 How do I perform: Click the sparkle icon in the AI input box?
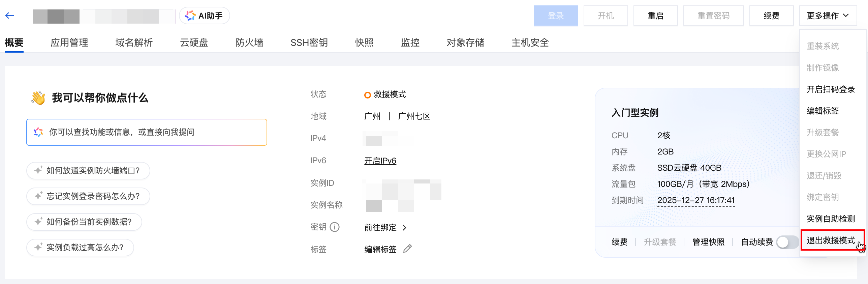coord(38,132)
